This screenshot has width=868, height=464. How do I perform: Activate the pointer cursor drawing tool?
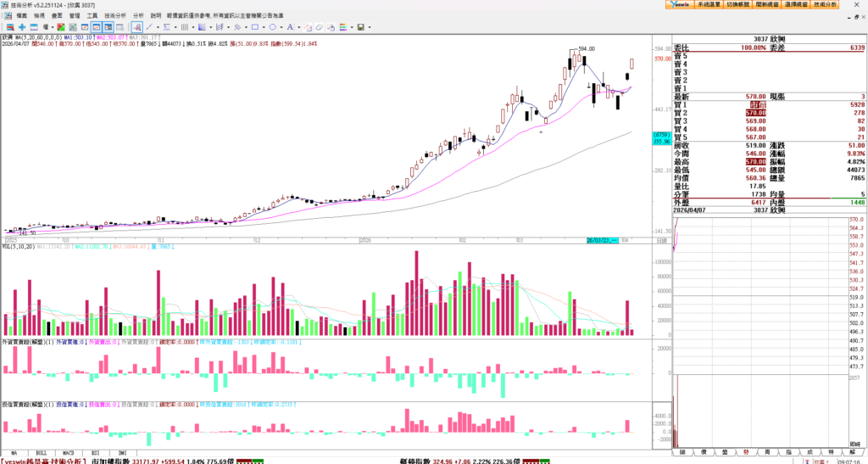[x=136, y=27]
